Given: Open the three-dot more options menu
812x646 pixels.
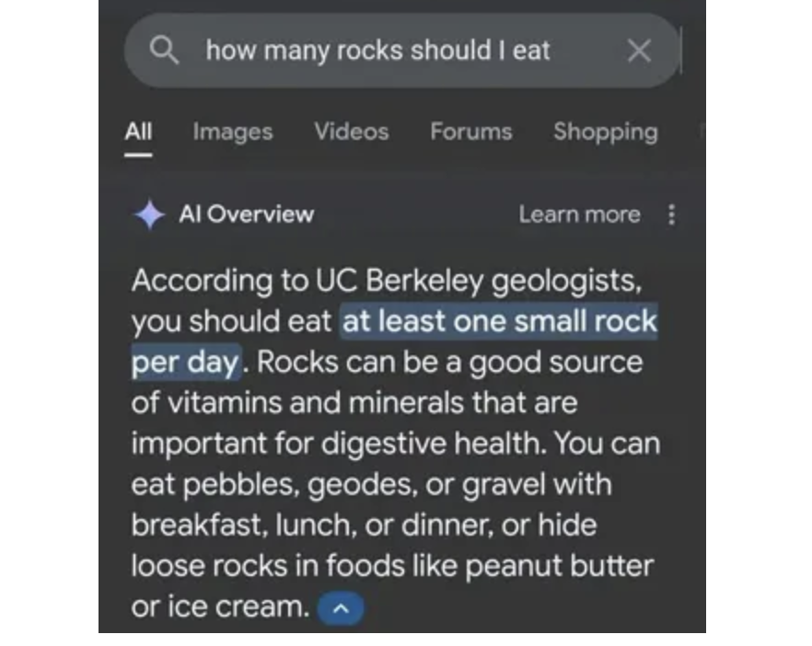Looking at the screenshot, I should pos(671,214).
